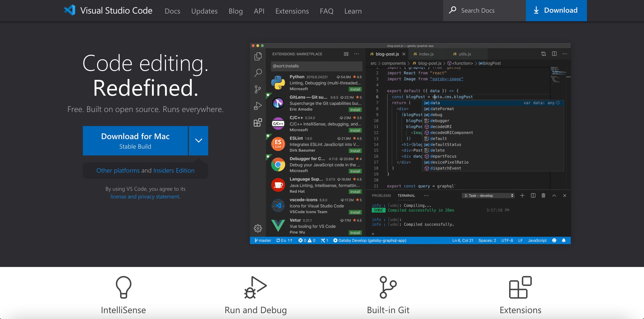This screenshot has height=319, width=644.
Task: Open the FAQ nav item
Action: pos(327,11)
